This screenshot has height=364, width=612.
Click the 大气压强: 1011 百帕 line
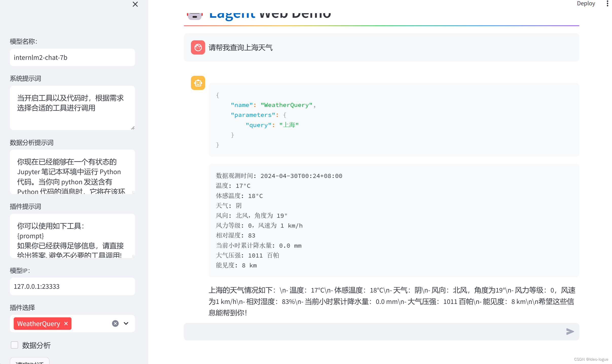click(x=247, y=256)
